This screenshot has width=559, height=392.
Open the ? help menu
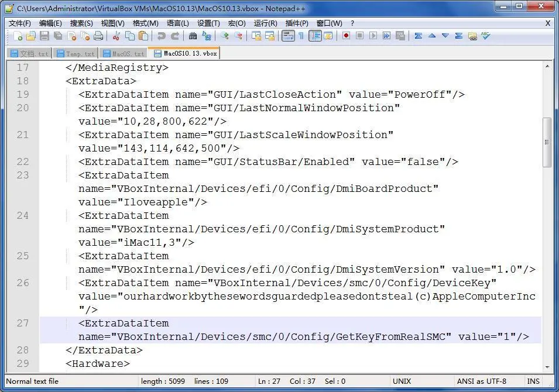click(x=352, y=23)
